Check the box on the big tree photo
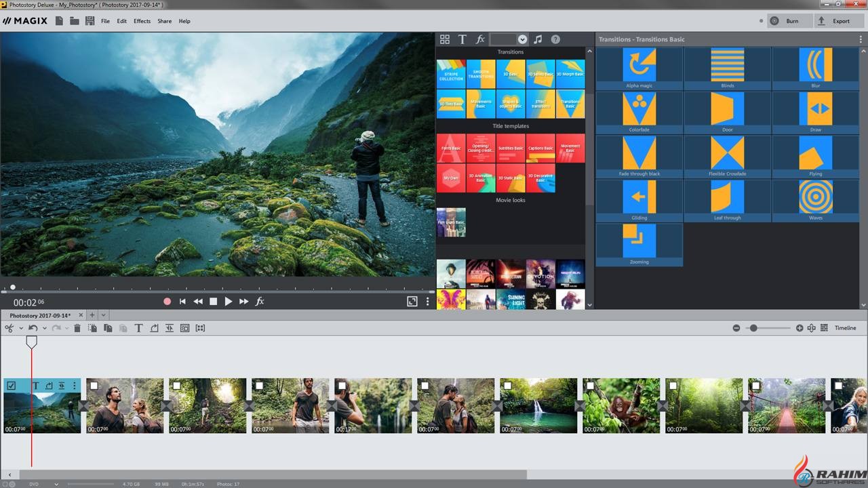 [177, 386]
